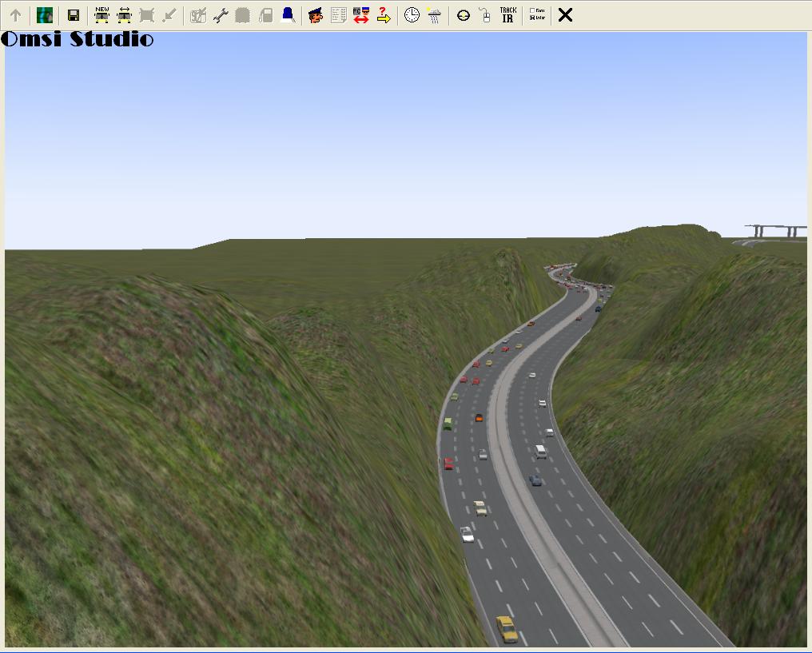Click the grey up arrow toolbar icon

pyautogui.click(x=15, y=15)
